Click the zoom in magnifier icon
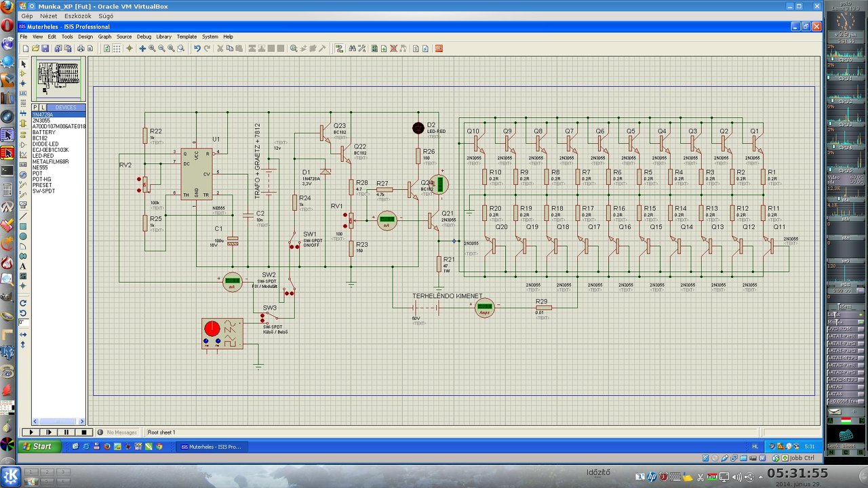Screen dimensions: 868x488 tap(152, 49)
